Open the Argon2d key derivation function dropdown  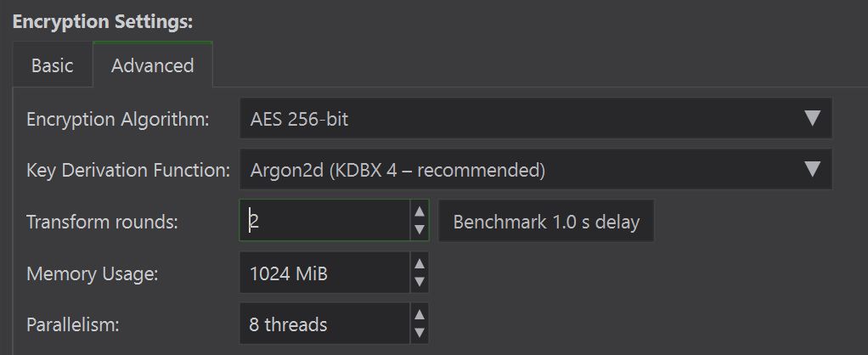(520, 170)
